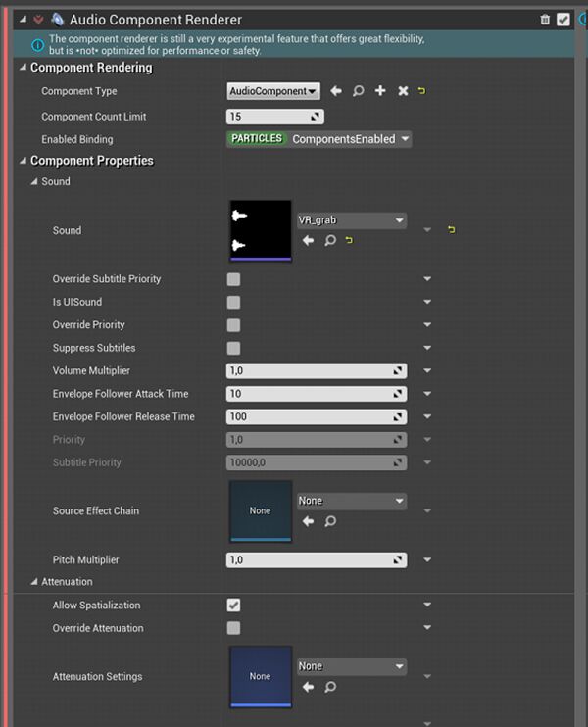Browse Source Effect Chain asset with magnifier
Viewport: 588px width, 727px height.
(330, 521)
